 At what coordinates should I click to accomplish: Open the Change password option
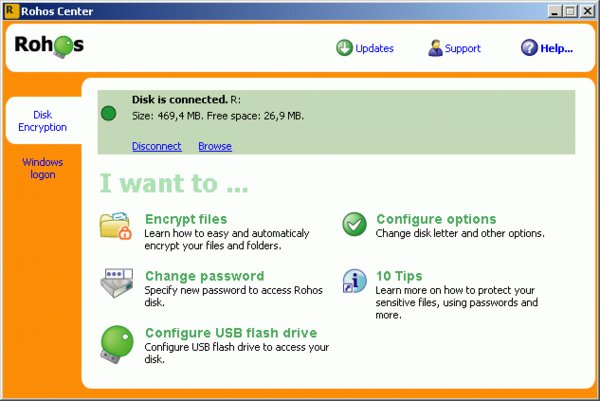coord(205,276)
